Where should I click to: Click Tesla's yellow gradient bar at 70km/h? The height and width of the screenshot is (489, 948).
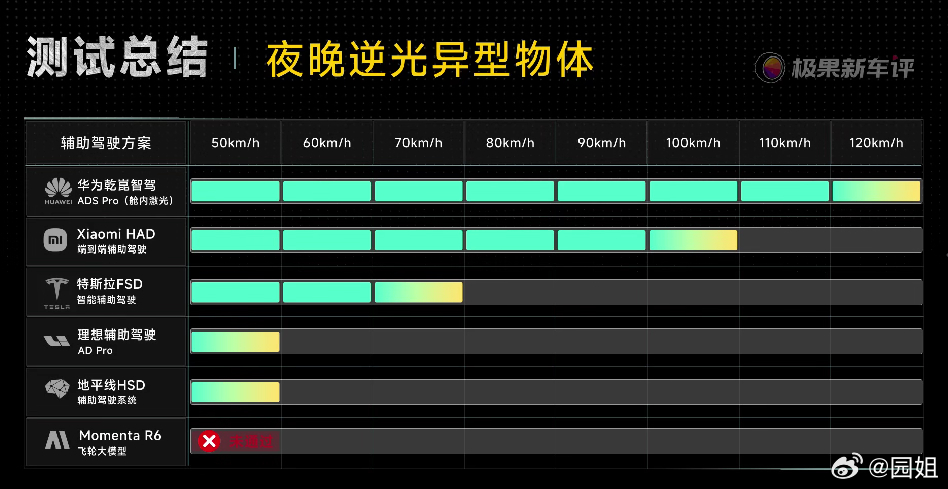418,292
